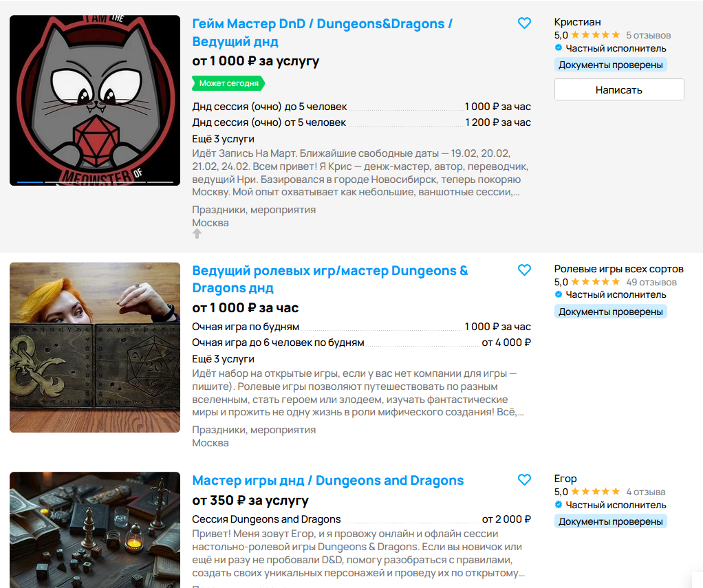Viewport: 703px width, 588px height.
Task: Open title link Ведущий ролевых игр/мастер Dungeons & Dragons
Action: click(330, 279)
